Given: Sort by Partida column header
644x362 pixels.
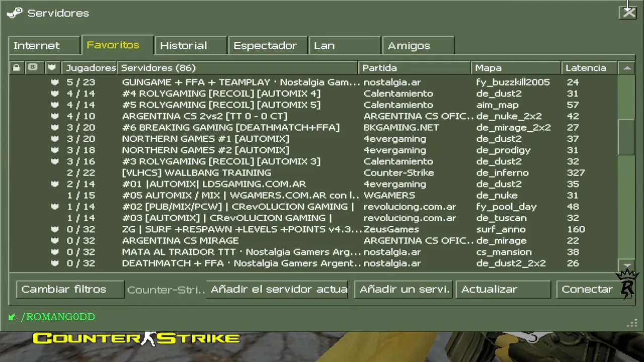Looking at the screenshot, I should tap(415, 67).
